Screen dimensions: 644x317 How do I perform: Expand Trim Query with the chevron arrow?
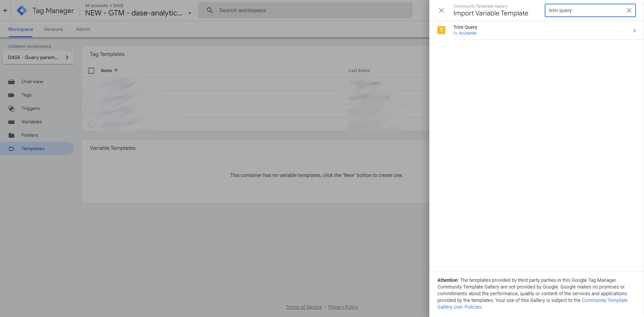pos(634,30)
